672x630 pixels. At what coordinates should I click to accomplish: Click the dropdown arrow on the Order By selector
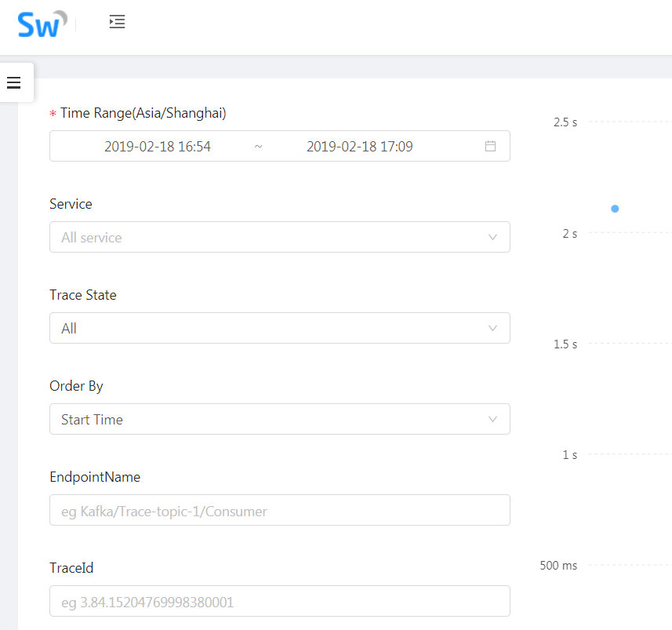click(492, 419)
